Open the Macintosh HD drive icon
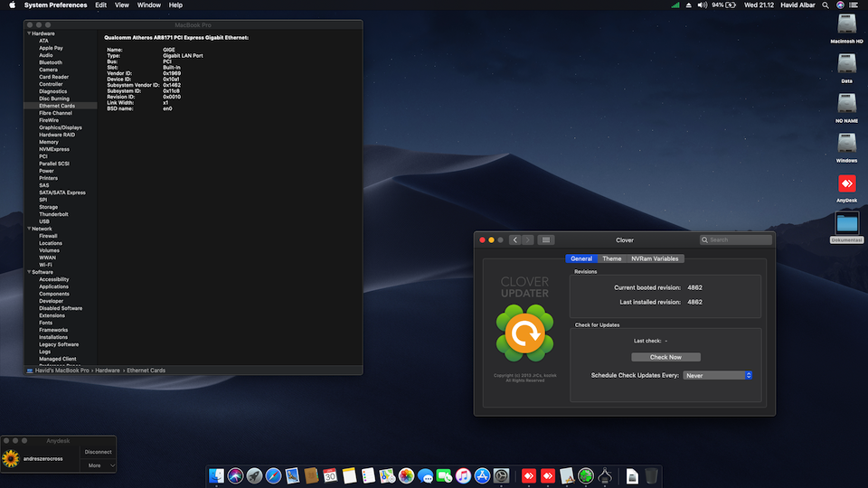The height and width of the screenshot is (488, 868). click(846, 24)
